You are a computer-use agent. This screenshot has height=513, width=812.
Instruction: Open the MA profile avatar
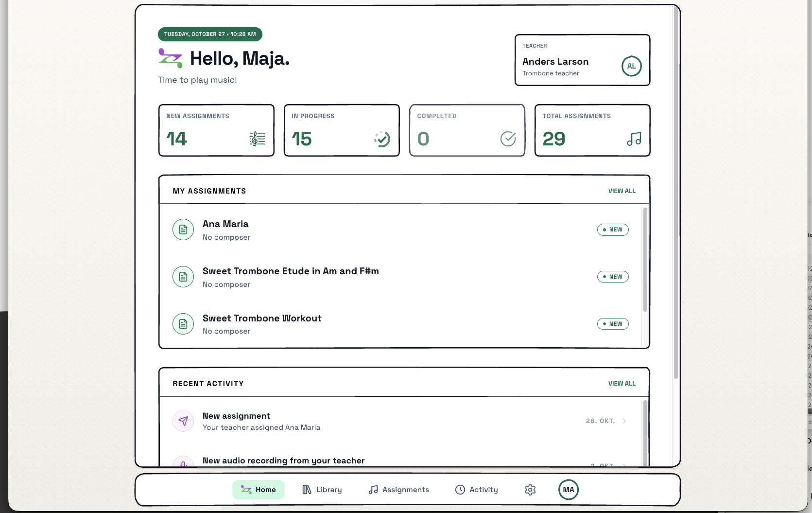pos(569,490)
